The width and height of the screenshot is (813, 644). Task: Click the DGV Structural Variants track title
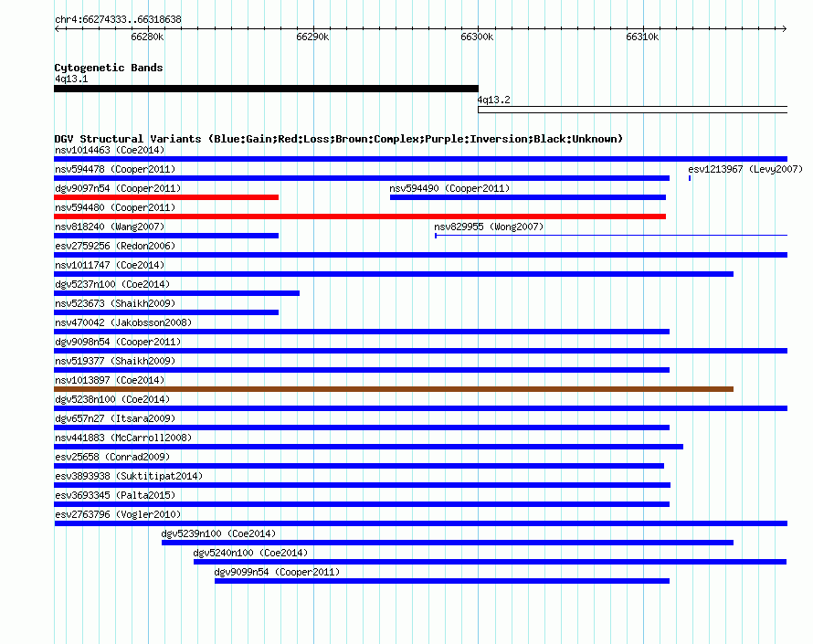[x=339, y=139]
